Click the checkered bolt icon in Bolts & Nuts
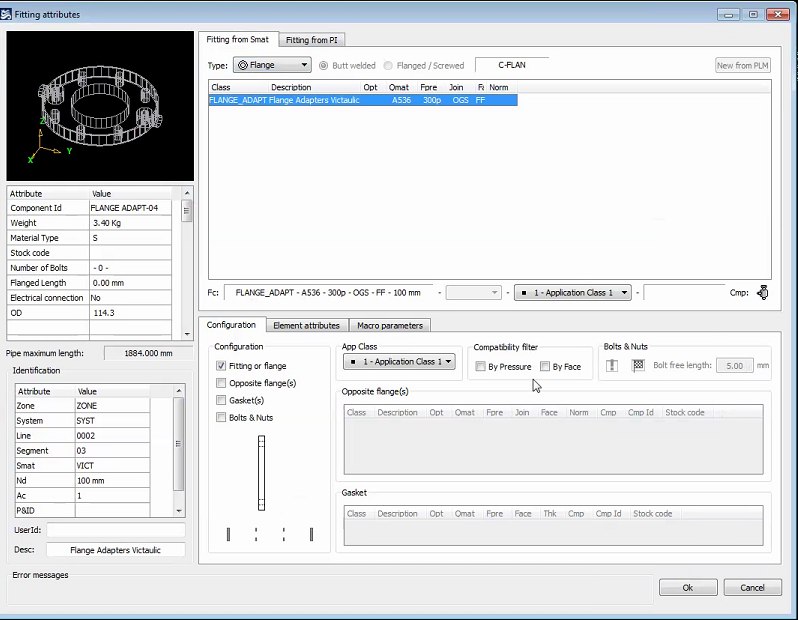The width and height of the screenshot is (798, 620). click(x=638, y=365)
